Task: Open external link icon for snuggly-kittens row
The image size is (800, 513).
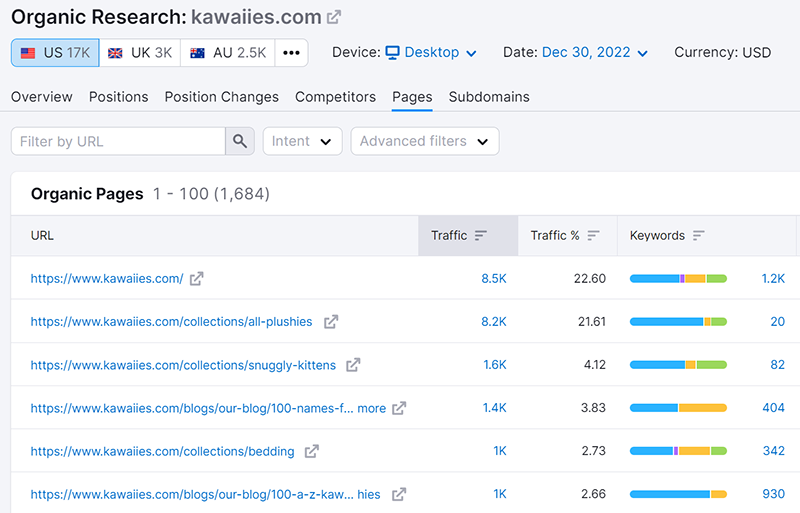Action: tap(353, 365)
